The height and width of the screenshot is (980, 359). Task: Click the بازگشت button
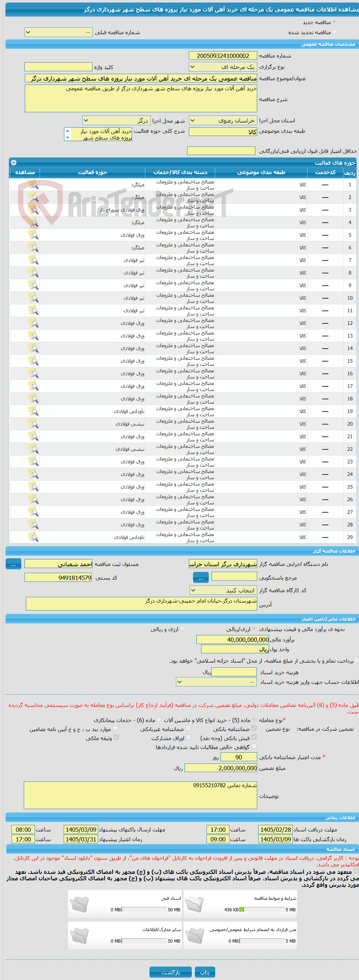[171, 972]
